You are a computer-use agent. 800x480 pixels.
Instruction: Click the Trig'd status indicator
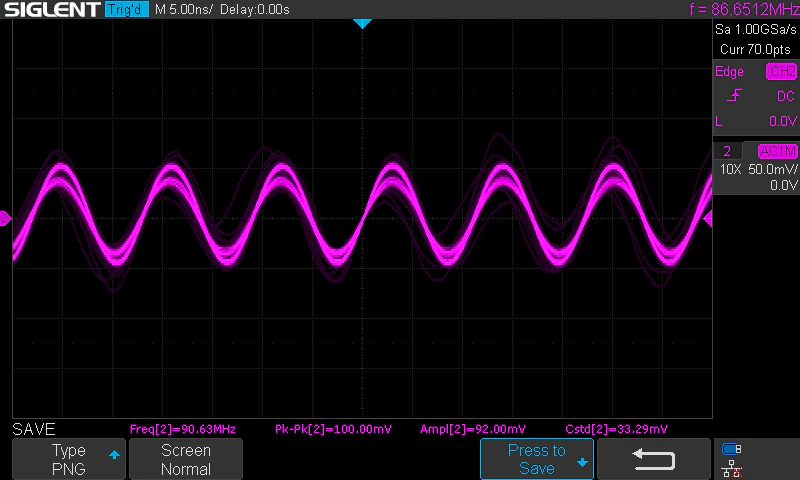(127, 9)
